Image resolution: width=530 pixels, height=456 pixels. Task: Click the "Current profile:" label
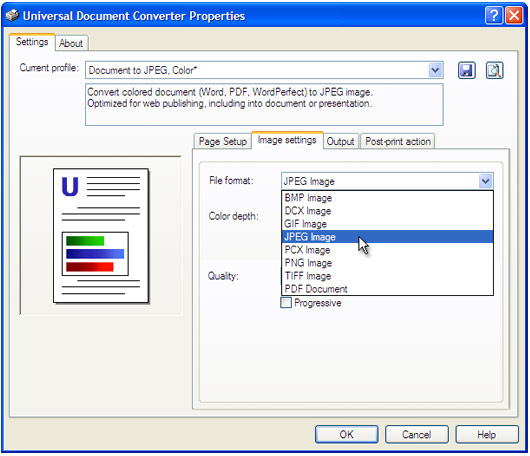(x=49, y=68)
